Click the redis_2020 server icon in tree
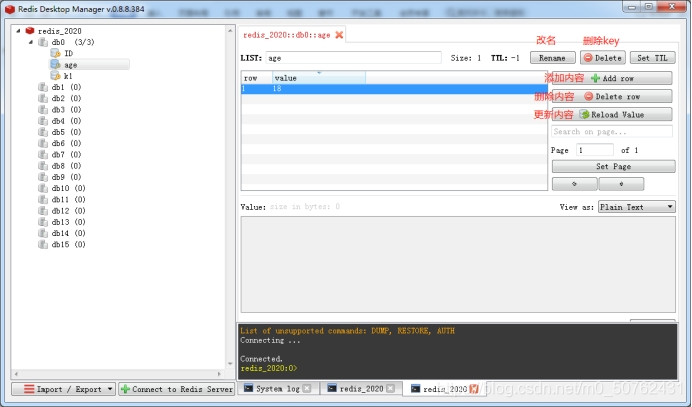Screen dimensions: 692x407 pyautogui.click(x=30, y=30)
